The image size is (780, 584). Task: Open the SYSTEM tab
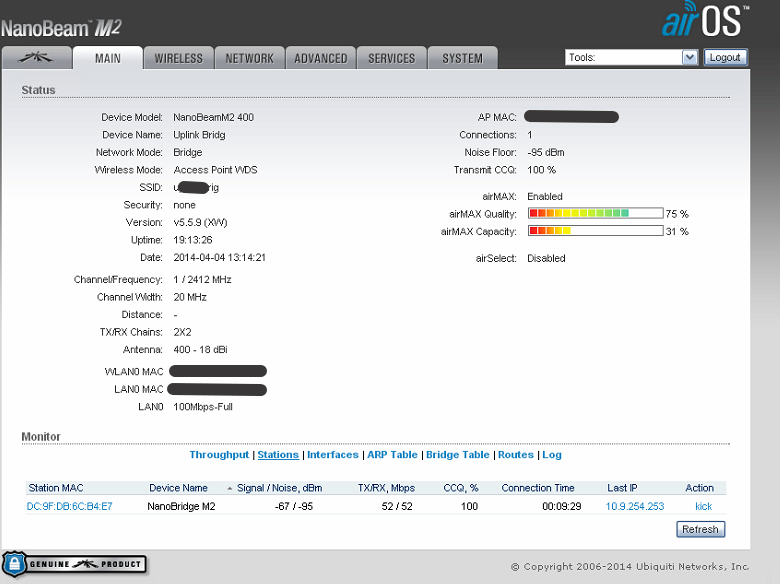pos(463,58)
